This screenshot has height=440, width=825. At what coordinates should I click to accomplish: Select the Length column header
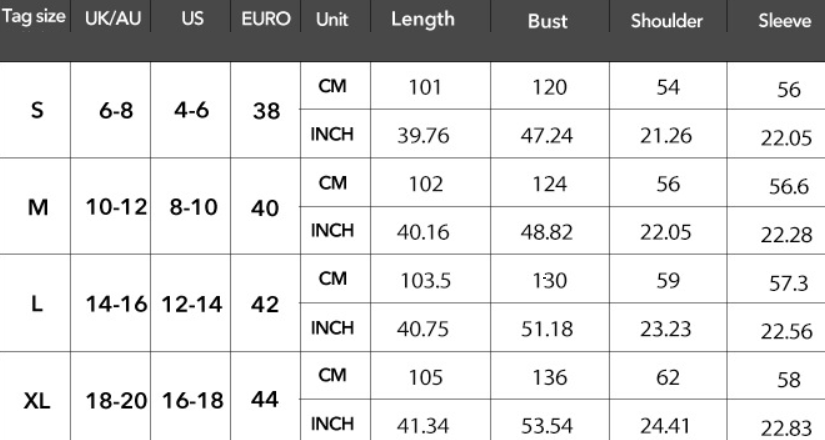[x=422, y=19]
